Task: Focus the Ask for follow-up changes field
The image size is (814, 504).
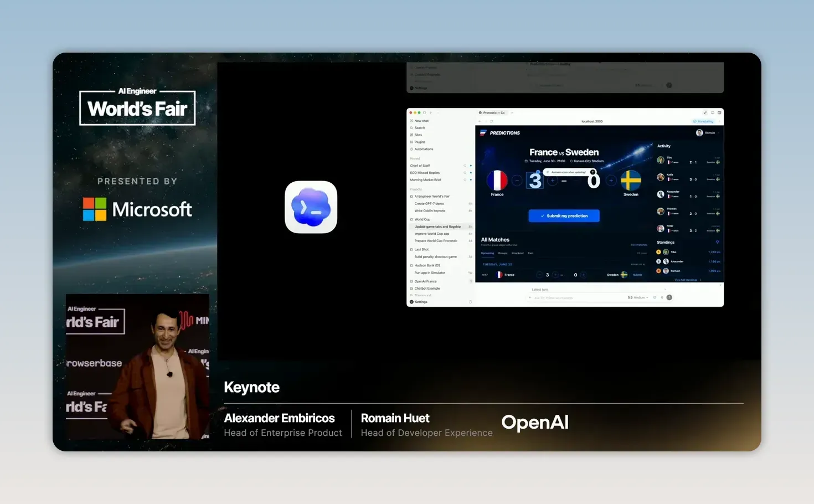Action: point(576,298)
